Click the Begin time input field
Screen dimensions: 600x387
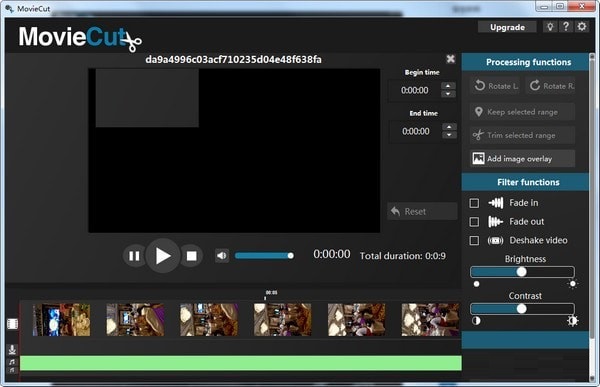point(414,91)
